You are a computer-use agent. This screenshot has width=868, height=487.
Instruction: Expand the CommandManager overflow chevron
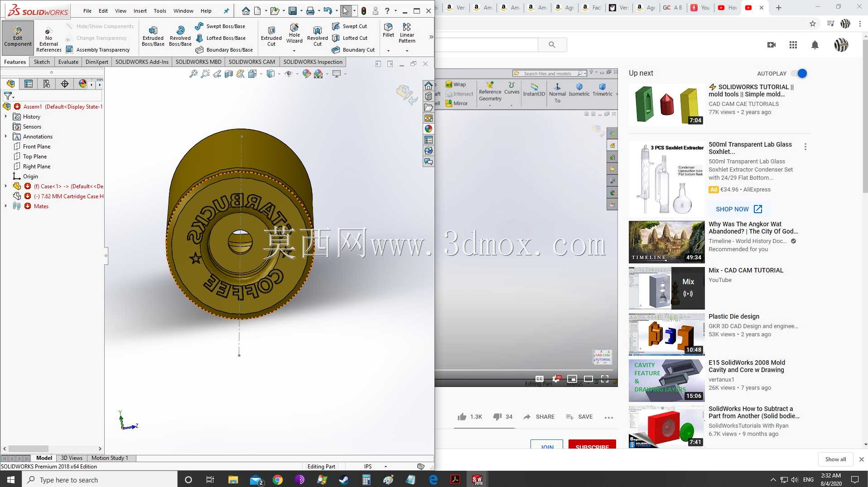[x=431, y=37]
